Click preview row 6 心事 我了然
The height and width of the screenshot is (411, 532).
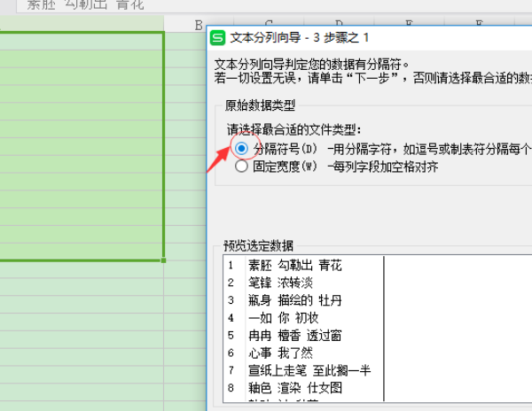click(280, 353)
